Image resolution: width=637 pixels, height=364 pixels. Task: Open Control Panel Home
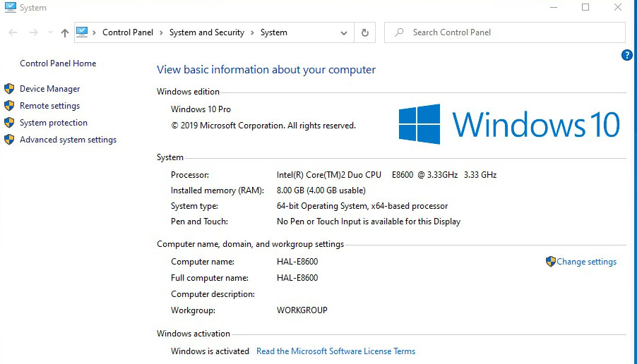point(58,63)
